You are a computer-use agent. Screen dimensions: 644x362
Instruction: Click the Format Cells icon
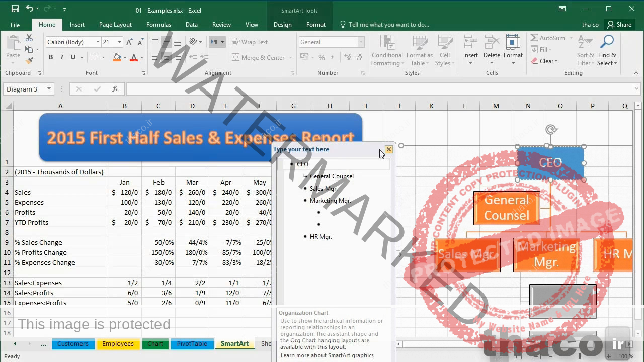point(513,42)
